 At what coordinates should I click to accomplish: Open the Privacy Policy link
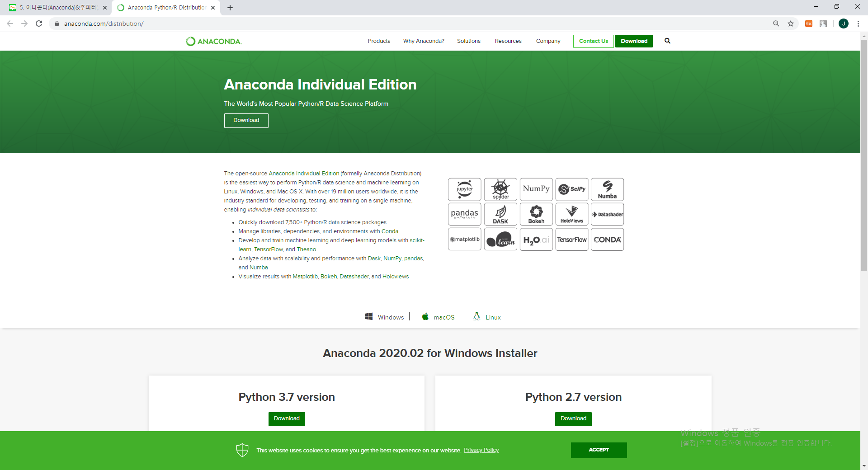[481, 450]
